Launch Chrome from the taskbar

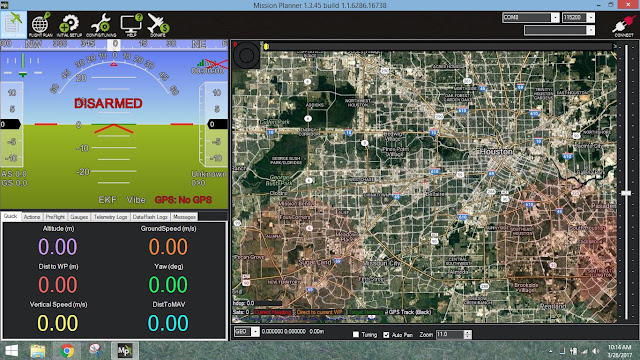click(67, 351)
